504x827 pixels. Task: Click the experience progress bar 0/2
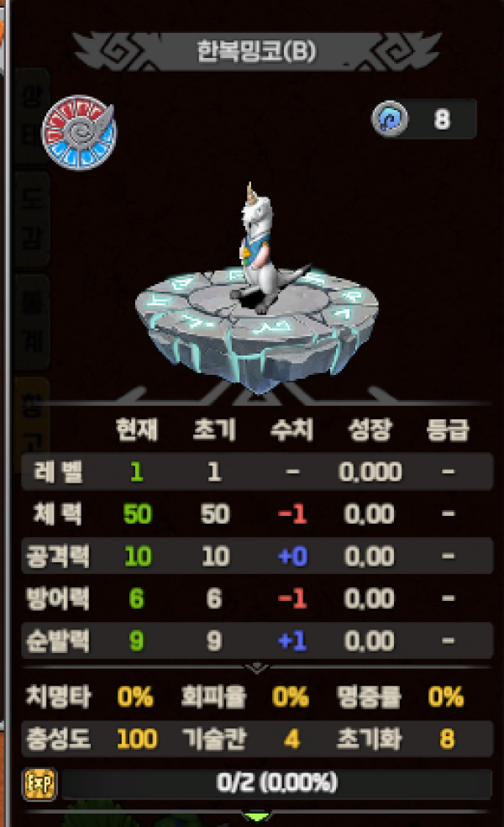[276, 784]
